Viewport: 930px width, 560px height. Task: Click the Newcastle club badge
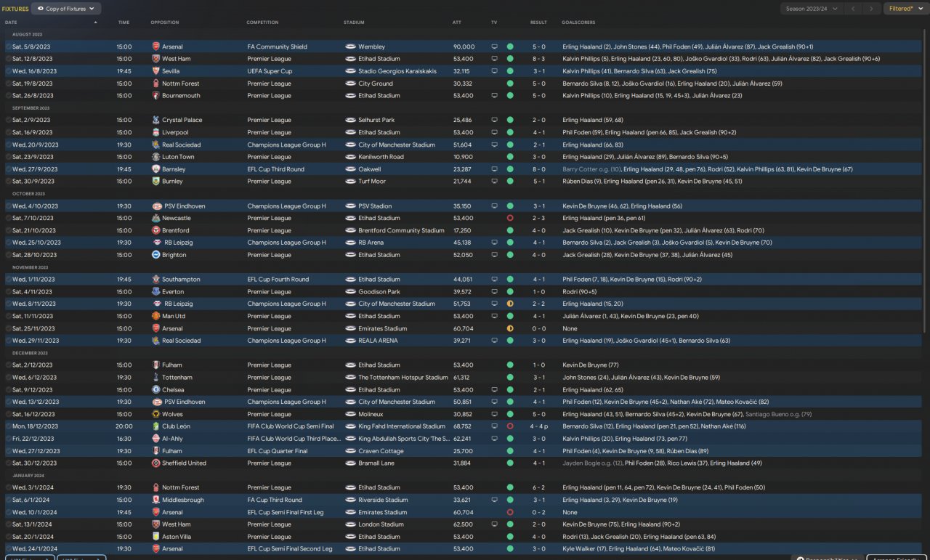[155, 218]
